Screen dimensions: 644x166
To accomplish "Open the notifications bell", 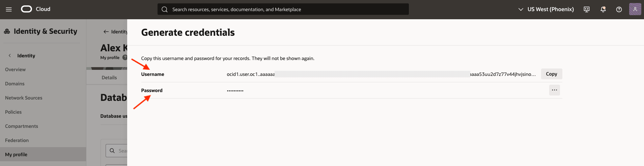I will 603,9.
